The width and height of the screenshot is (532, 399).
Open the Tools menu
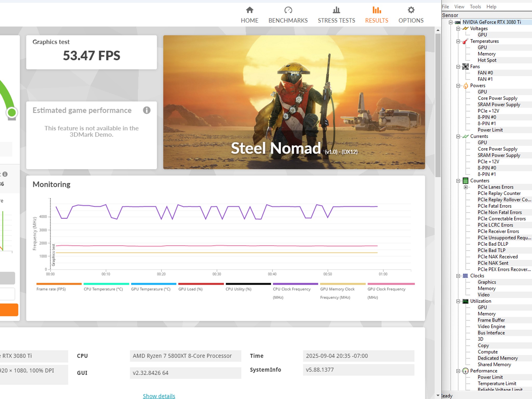click(475, 7)
